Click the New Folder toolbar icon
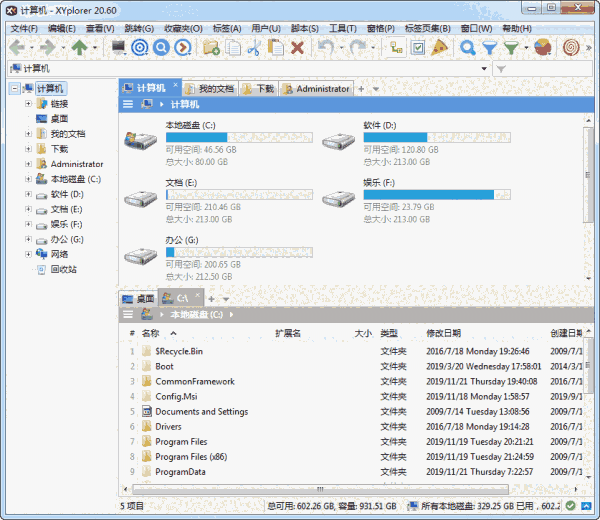This screenshot has width=600, height=520. click(x=211, y=47)
